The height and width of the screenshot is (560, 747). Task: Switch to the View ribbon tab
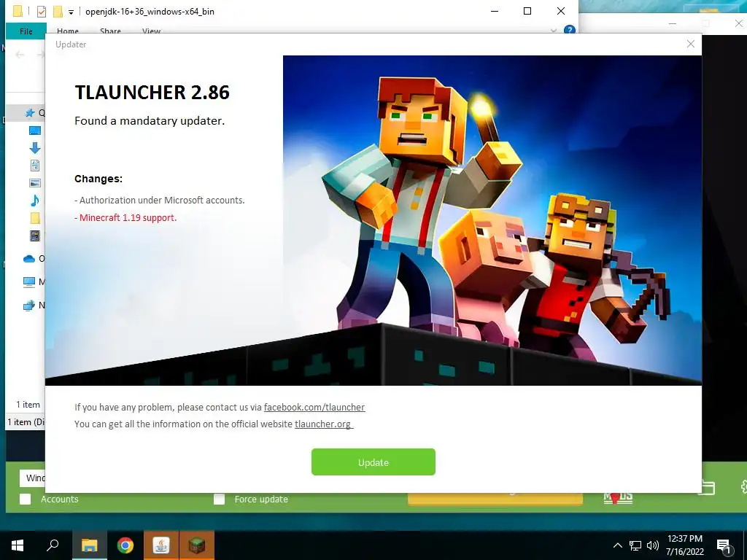(x=151, y=31)
